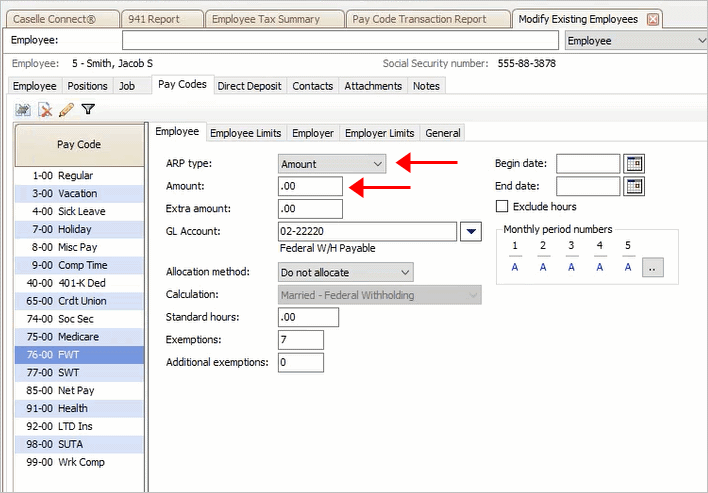
Task: Select the 8-00 Misc Pay pay code
Action: point(79,247)
